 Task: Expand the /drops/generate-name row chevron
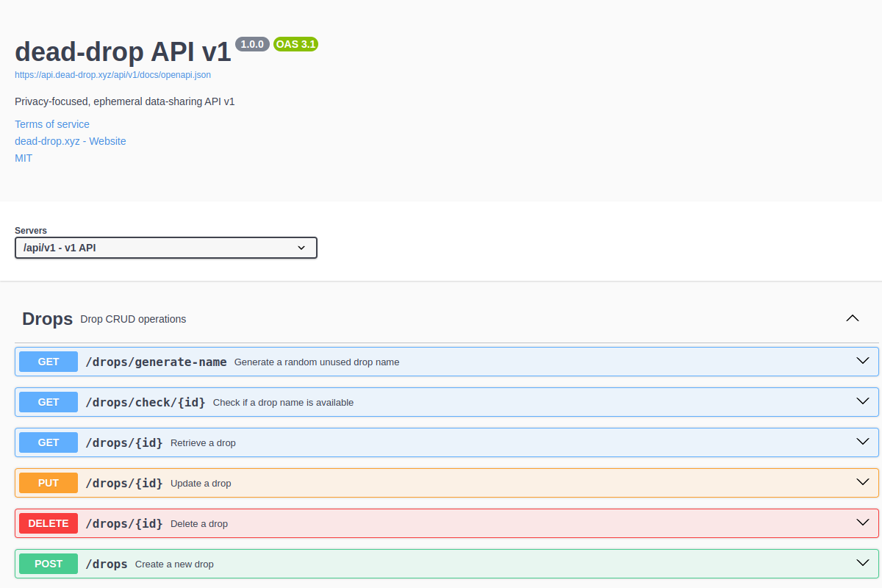(863, 361)
